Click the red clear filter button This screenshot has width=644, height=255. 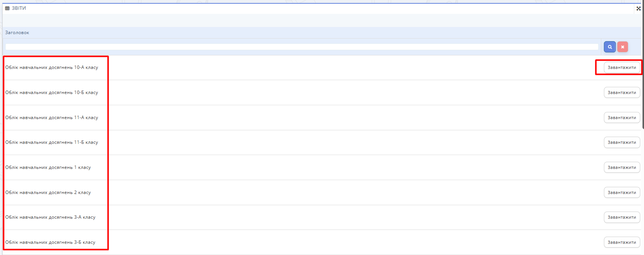coord(623,47)
